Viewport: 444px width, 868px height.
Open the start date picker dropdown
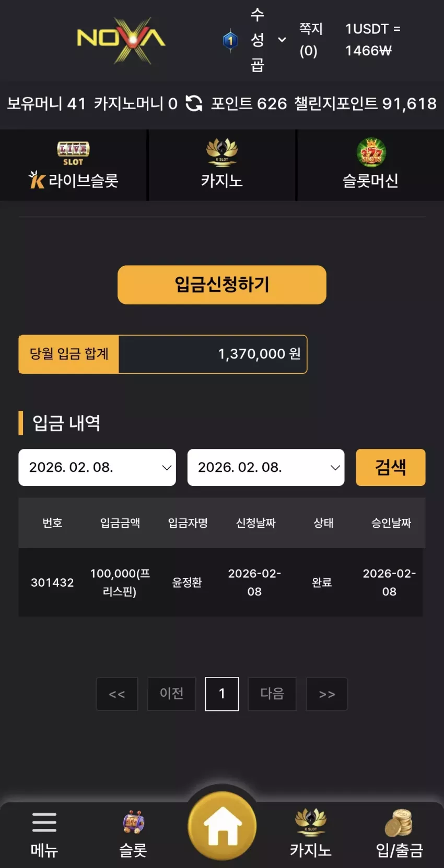point(97,467)
